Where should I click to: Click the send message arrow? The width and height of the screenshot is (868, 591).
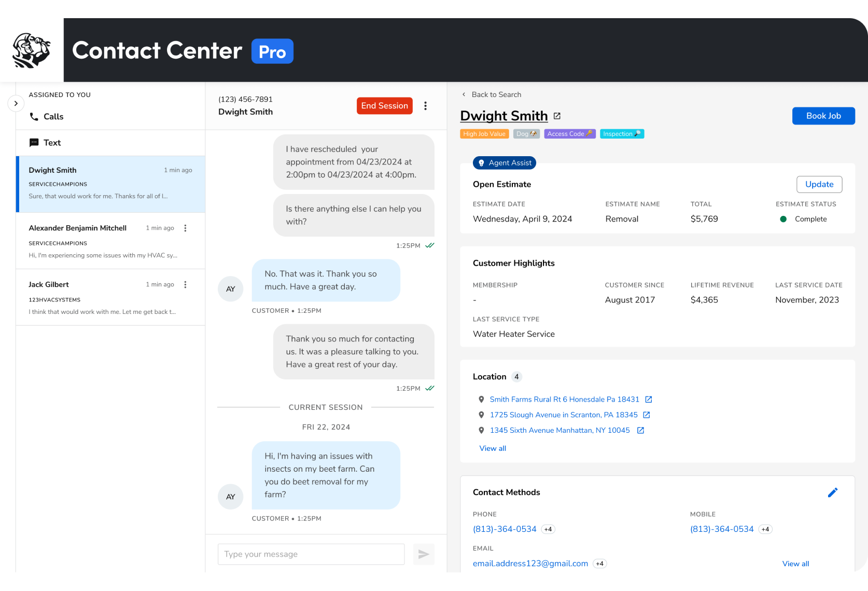click(424, 554)
